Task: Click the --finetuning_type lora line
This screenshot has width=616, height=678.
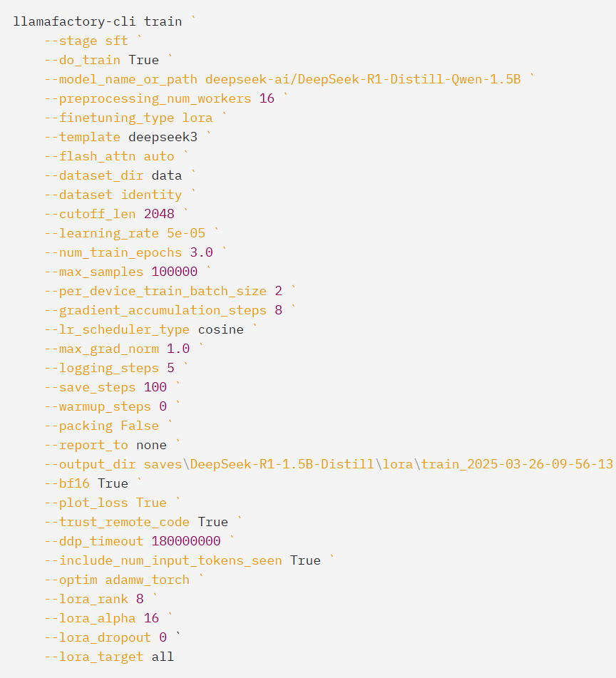Action: point(128,118)
